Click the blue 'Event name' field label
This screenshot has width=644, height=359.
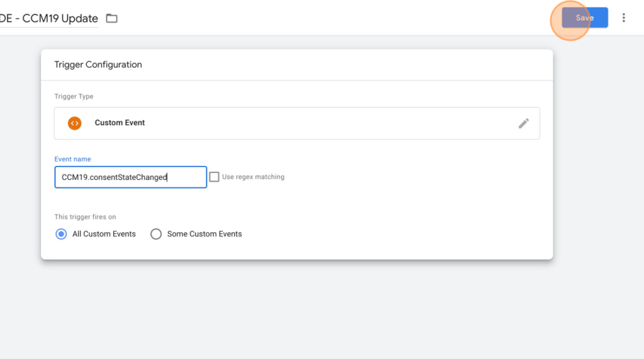point(73,159)
